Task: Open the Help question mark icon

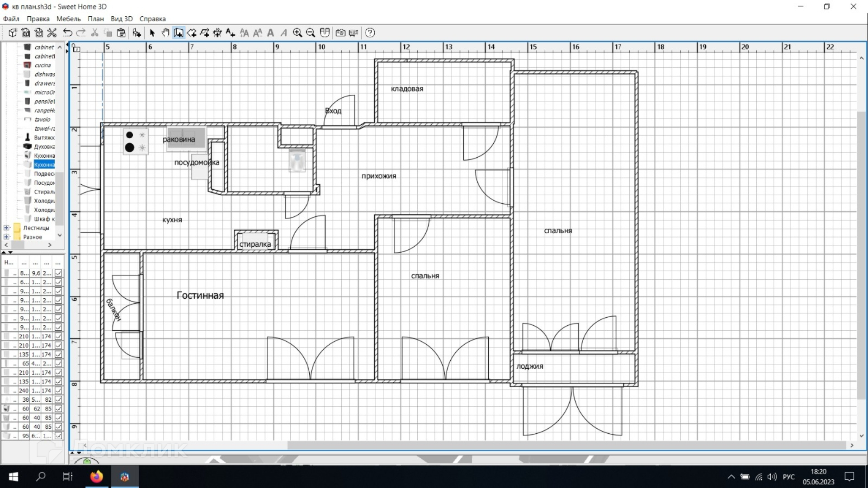Action: (370, 33)
